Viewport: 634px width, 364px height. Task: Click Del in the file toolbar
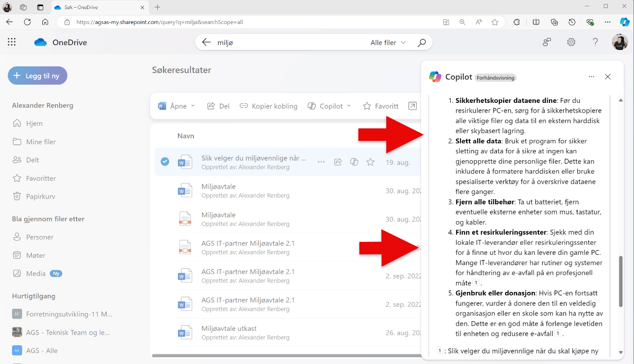pos(218,106)
